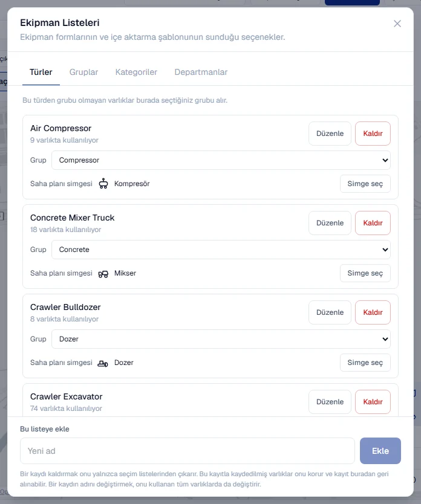Click the Dozer site plan icon

click(103, 363)
